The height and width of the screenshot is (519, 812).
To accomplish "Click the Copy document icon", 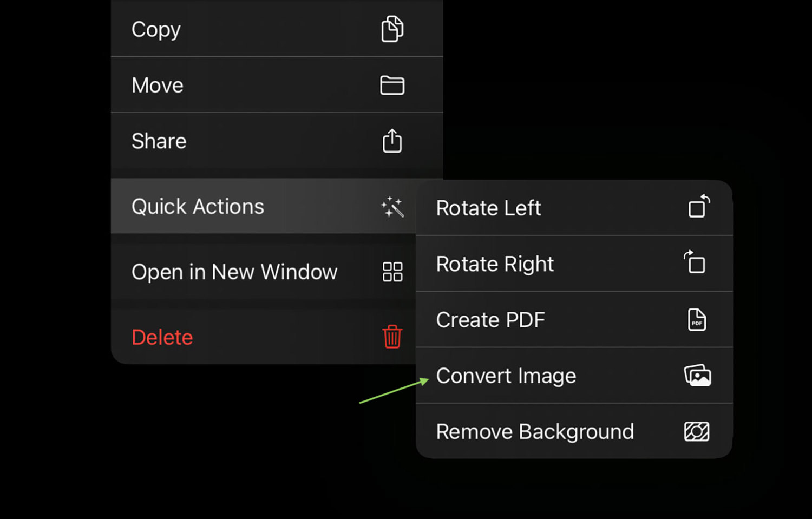I will point(392,30).
